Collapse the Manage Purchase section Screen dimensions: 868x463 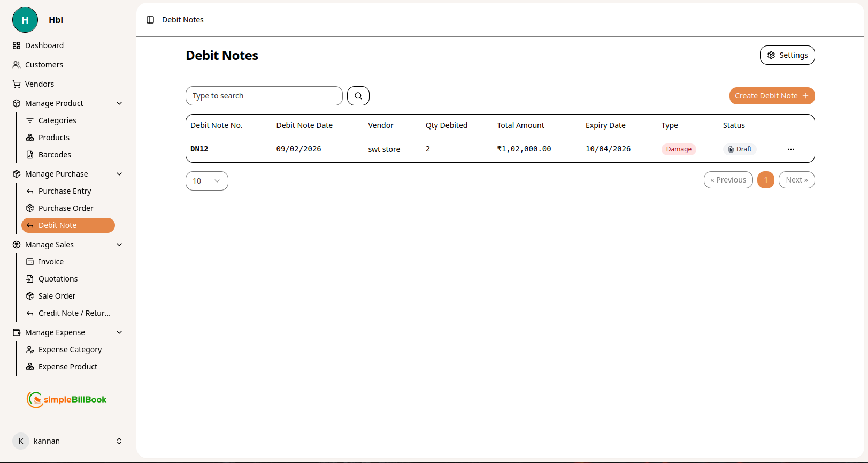tap(119, 174)
